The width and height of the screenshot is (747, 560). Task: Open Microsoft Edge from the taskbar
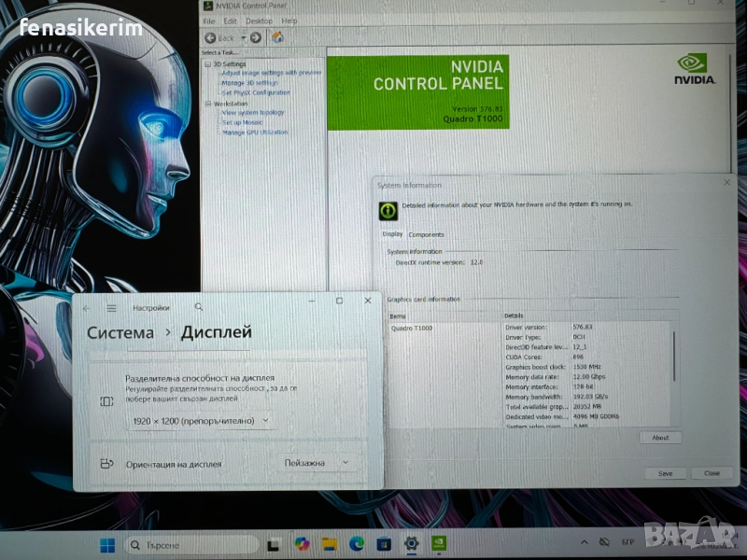pos(357,543)
